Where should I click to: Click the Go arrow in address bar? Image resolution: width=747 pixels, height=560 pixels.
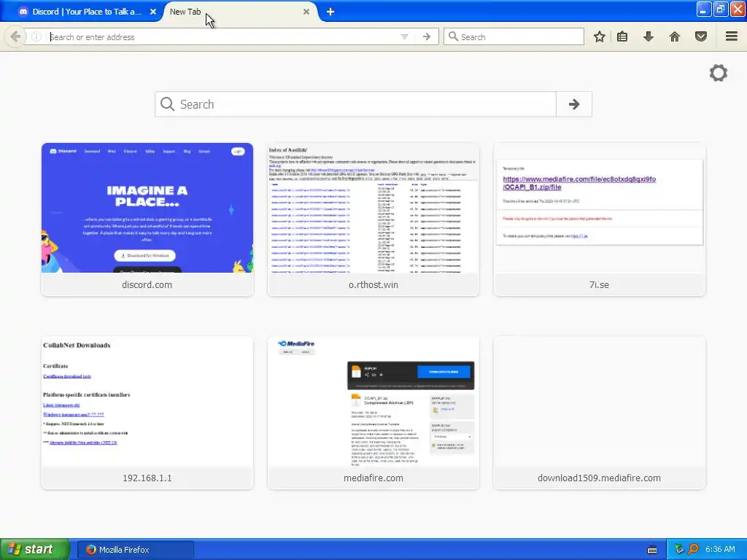426,36
